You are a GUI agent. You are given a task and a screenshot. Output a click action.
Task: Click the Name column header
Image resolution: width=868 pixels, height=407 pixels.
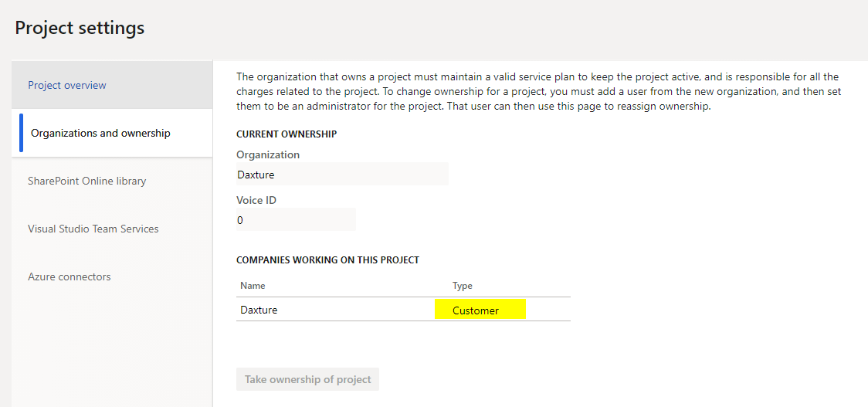(x=253, y=286)
